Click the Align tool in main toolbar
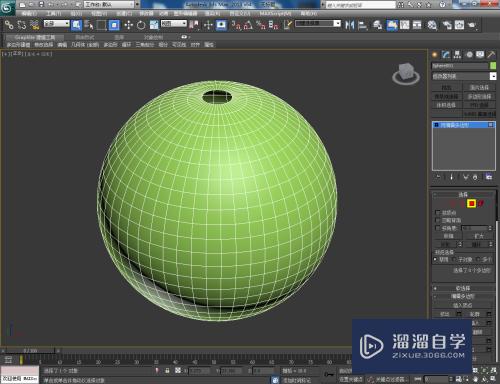The image size is (500, 384). 362,25
